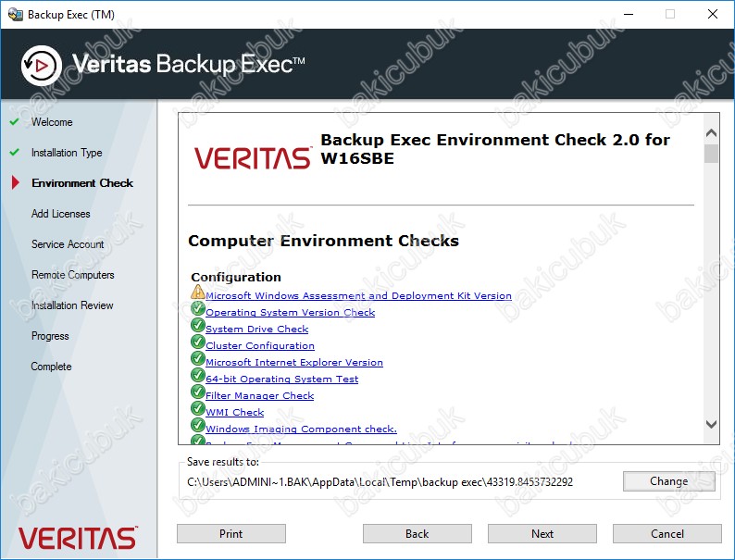Click the Print button
The image size is (735, 560).
[x=231, y=534]
